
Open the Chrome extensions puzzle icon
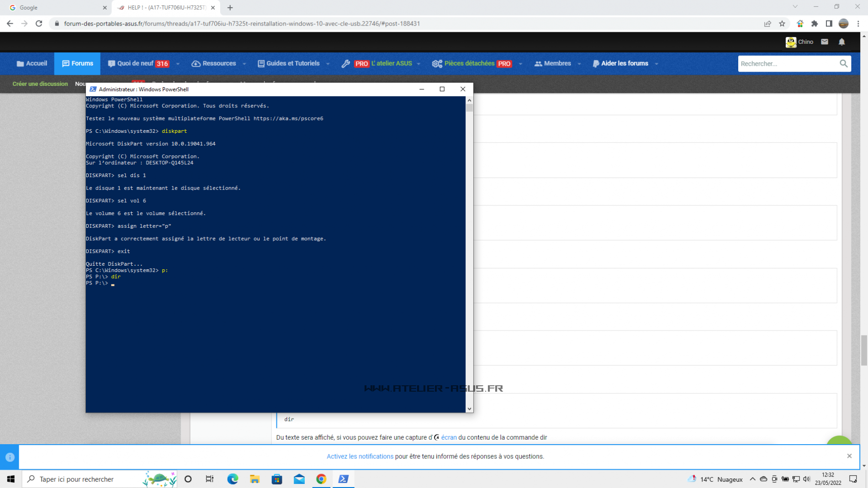click(x=815, y=24)
